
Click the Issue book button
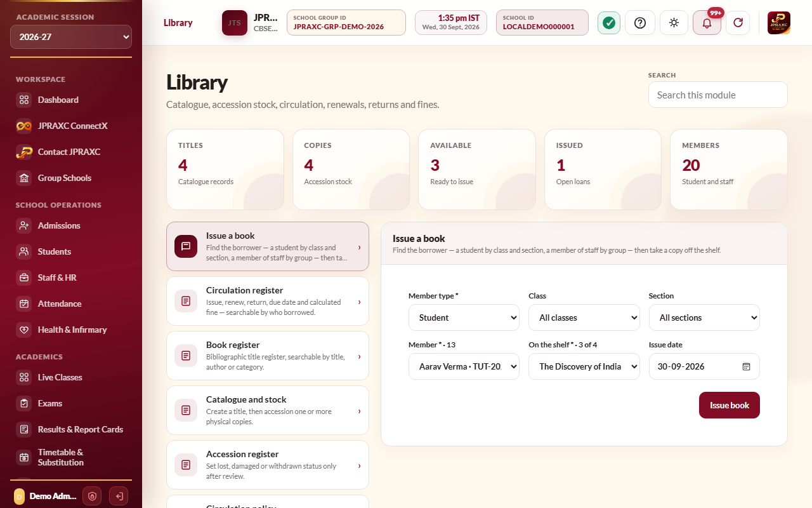730,405
